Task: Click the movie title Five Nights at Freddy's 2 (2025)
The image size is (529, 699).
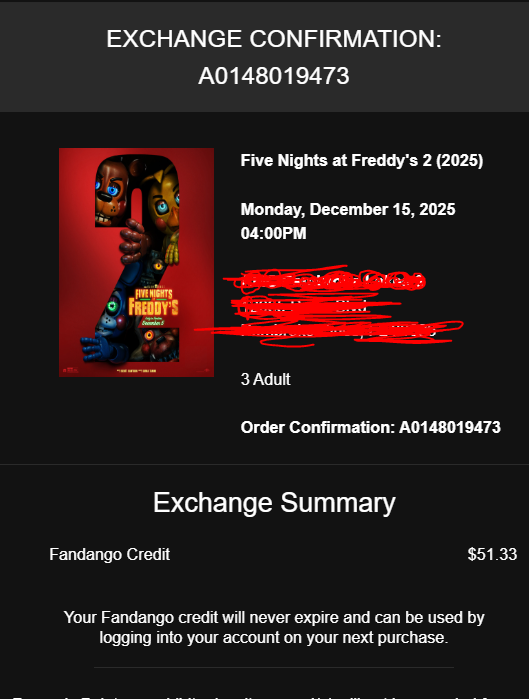Action: click(361, 160)
